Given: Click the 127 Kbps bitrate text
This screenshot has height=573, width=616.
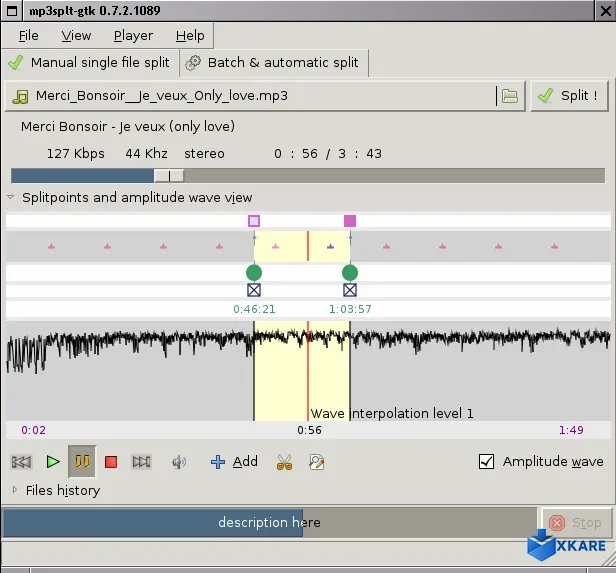Looking at the screenshot, I should pos(75,154).
